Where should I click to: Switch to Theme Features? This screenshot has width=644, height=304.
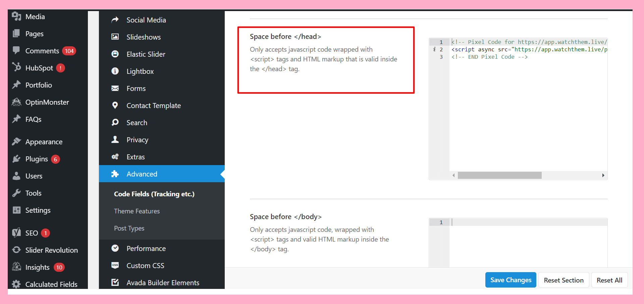tap(137, 211)
